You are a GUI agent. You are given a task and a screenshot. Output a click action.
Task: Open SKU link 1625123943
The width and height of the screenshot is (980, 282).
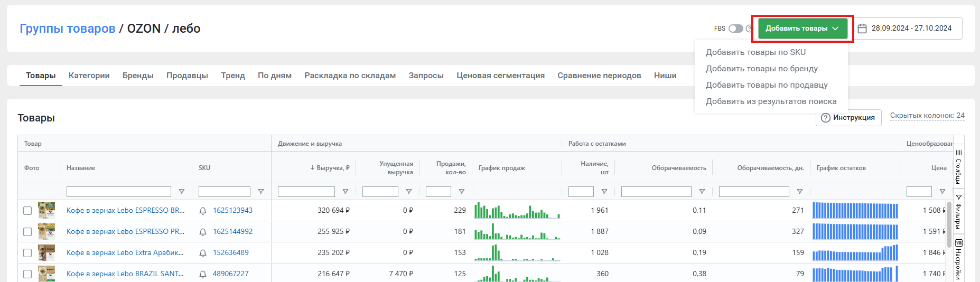(x=232, y=210)
